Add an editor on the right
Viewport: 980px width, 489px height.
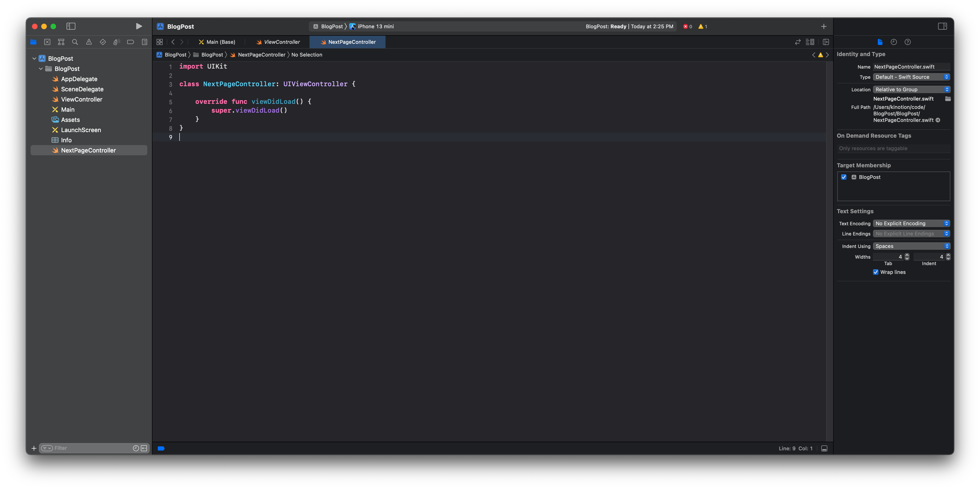click(x=826, y=42)
